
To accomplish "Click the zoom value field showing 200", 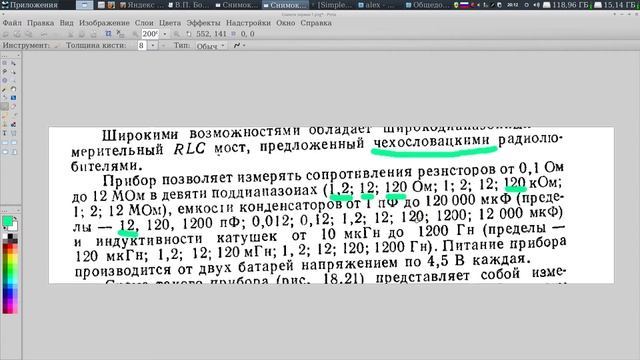I will (149, 34).
